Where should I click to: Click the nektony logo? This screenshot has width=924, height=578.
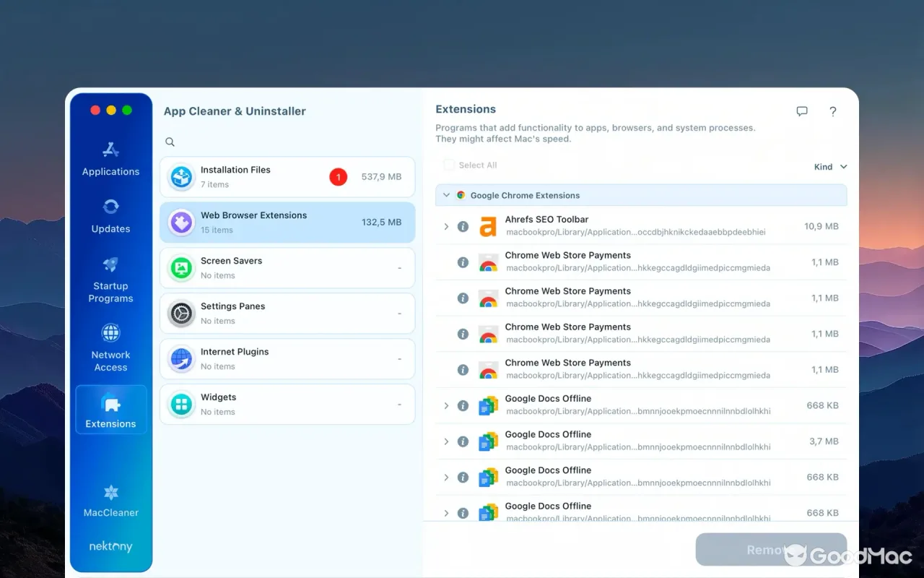coord(110,547)
